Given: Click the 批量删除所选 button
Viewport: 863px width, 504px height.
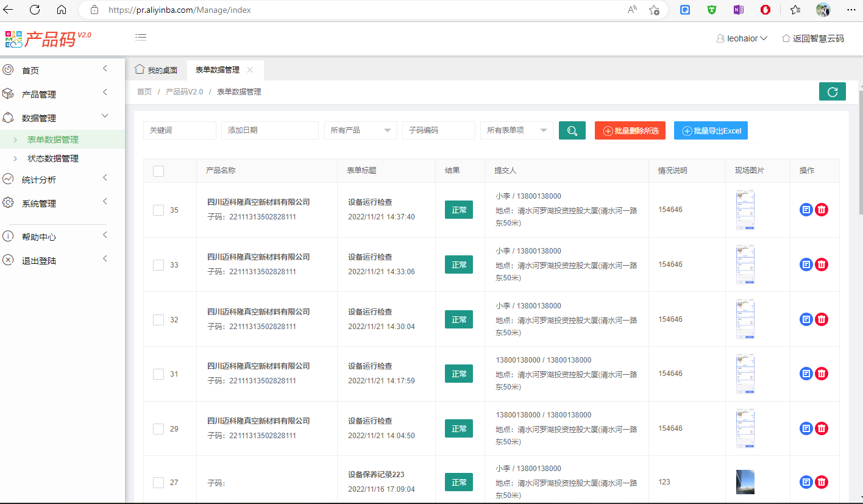Looking at the screenshot, I should coord(630,131).
